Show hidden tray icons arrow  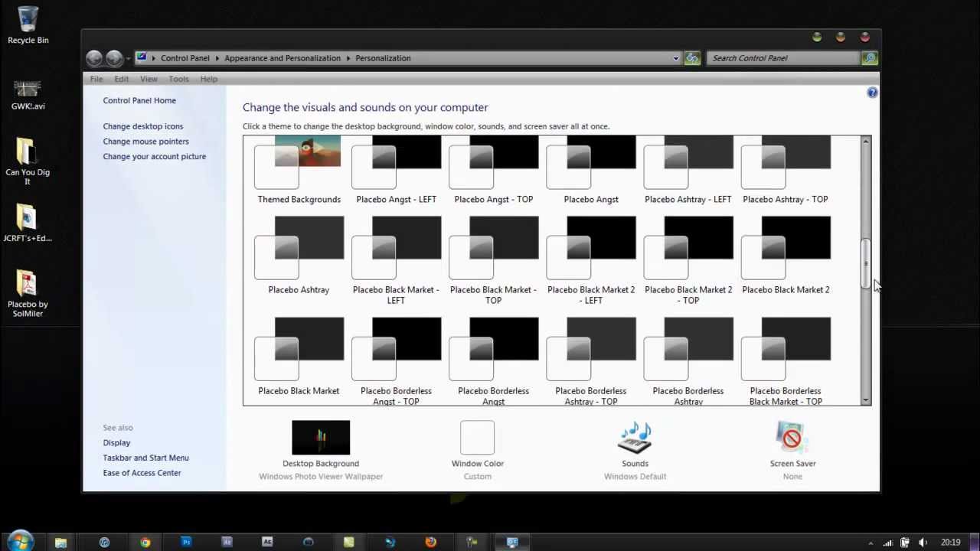(871, 543)
